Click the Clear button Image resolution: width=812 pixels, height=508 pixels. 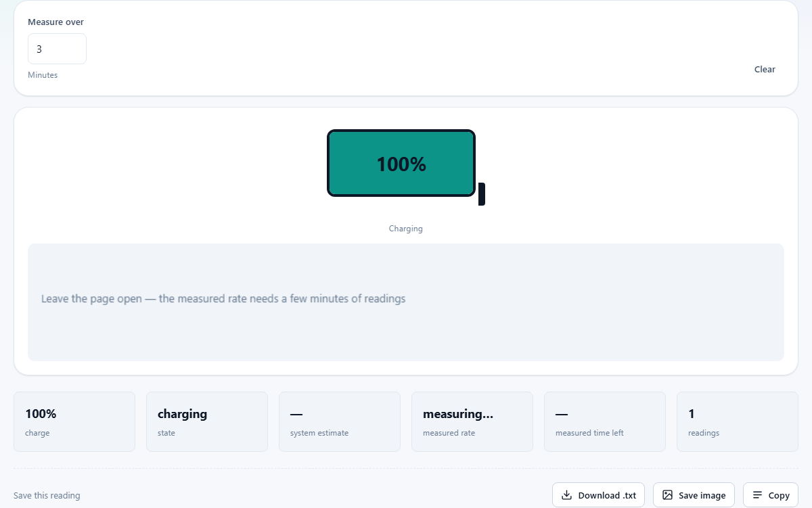[765, 69]
